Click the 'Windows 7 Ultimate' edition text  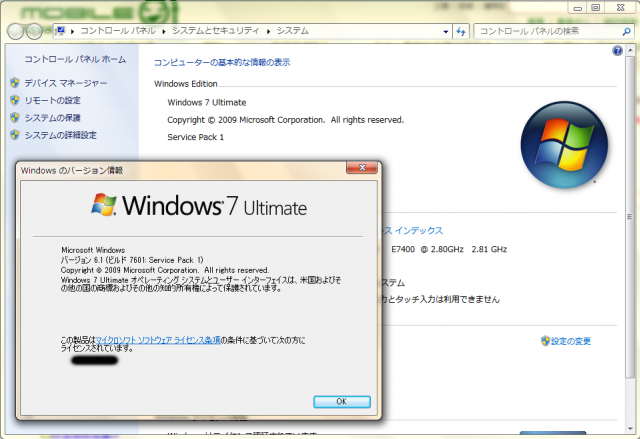[207, 102]
